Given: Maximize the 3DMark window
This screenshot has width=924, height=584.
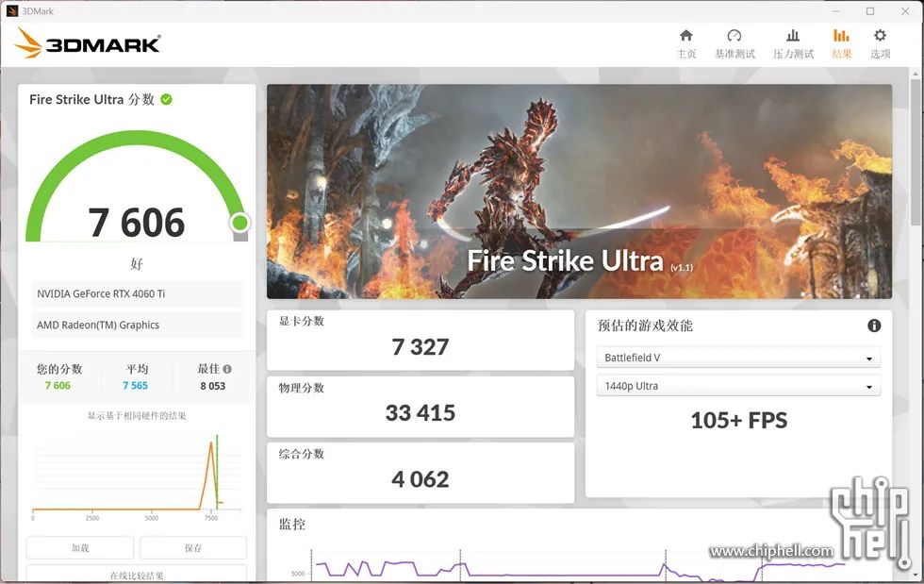Looking at the screenshot, I should coord(870,10).
